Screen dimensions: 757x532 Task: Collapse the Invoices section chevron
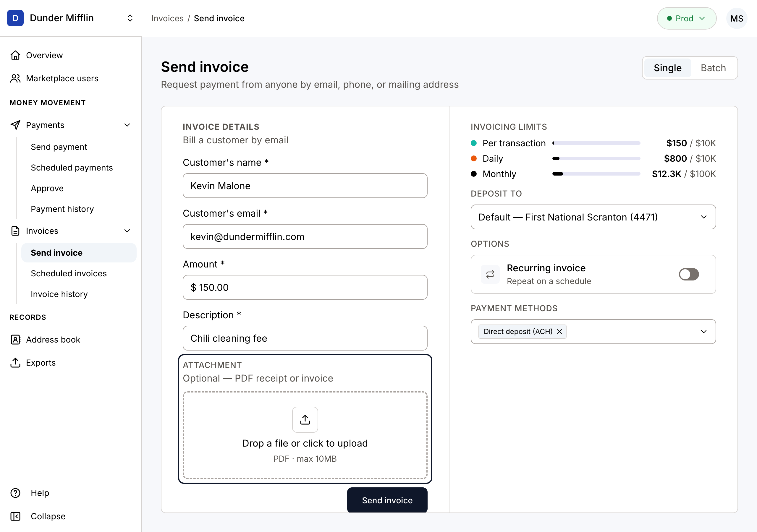click(127, 231)
